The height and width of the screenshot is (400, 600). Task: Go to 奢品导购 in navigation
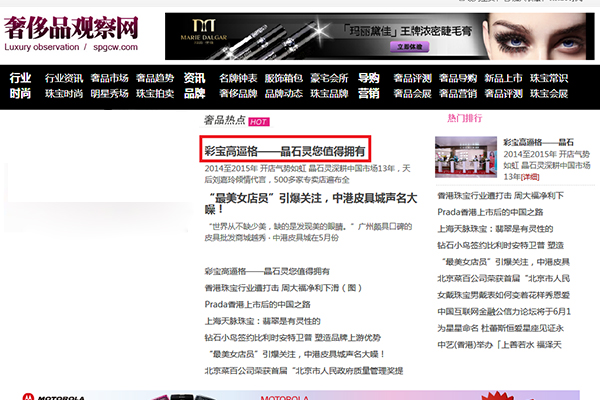click(458, 78)
